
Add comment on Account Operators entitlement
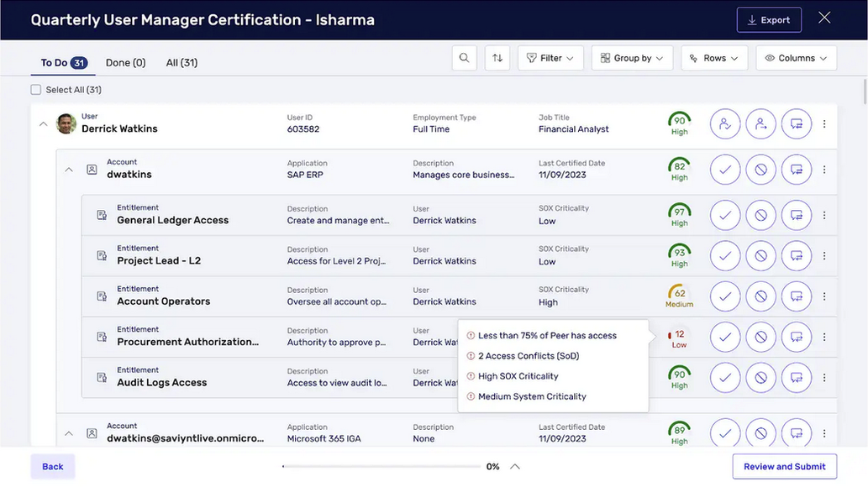point(796,296)
